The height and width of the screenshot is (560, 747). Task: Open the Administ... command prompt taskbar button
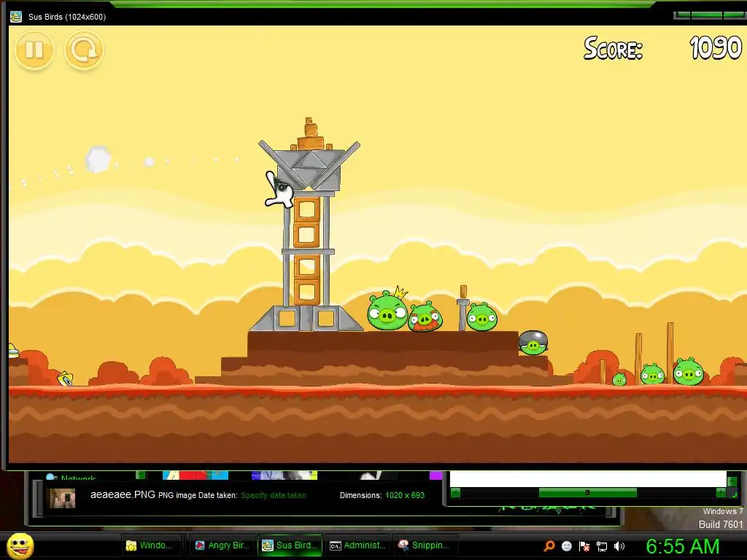point(357,545)
